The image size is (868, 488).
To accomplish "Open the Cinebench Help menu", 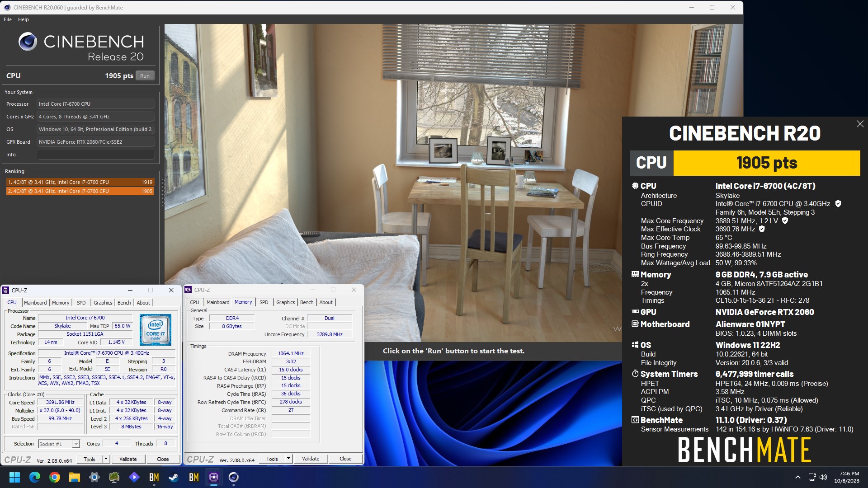I will point(24,19).
